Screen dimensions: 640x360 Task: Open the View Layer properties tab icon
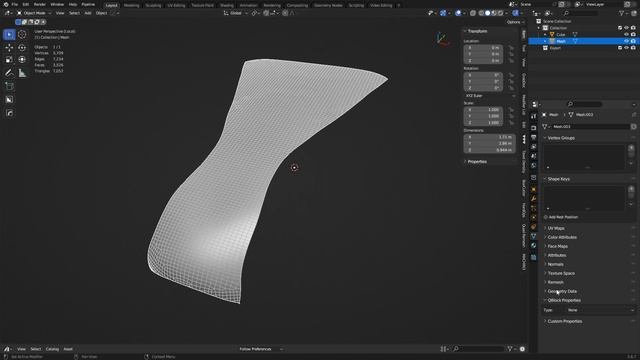coord(533,147)
